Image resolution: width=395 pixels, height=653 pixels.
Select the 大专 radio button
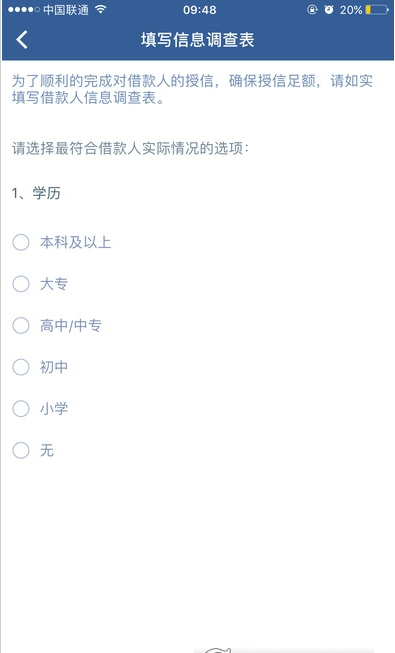21,284
